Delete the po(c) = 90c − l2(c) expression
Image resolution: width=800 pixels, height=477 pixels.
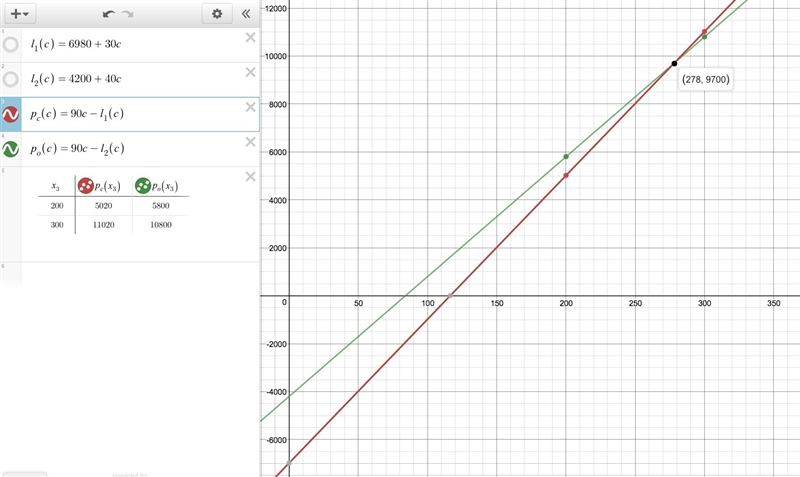click(x=251, y=141)
